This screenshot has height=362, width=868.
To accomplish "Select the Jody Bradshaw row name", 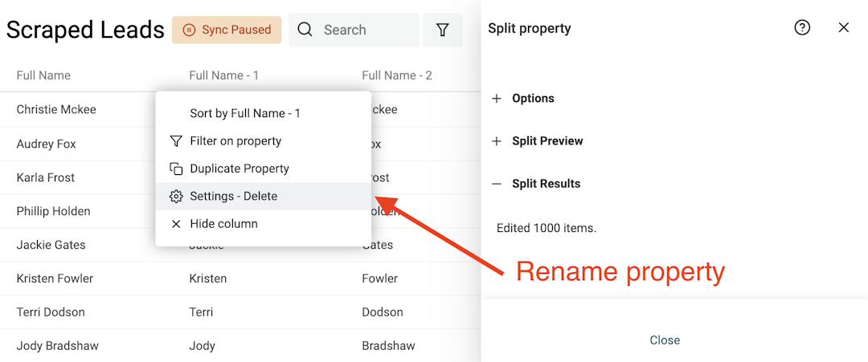I will (x=57, y=346).
